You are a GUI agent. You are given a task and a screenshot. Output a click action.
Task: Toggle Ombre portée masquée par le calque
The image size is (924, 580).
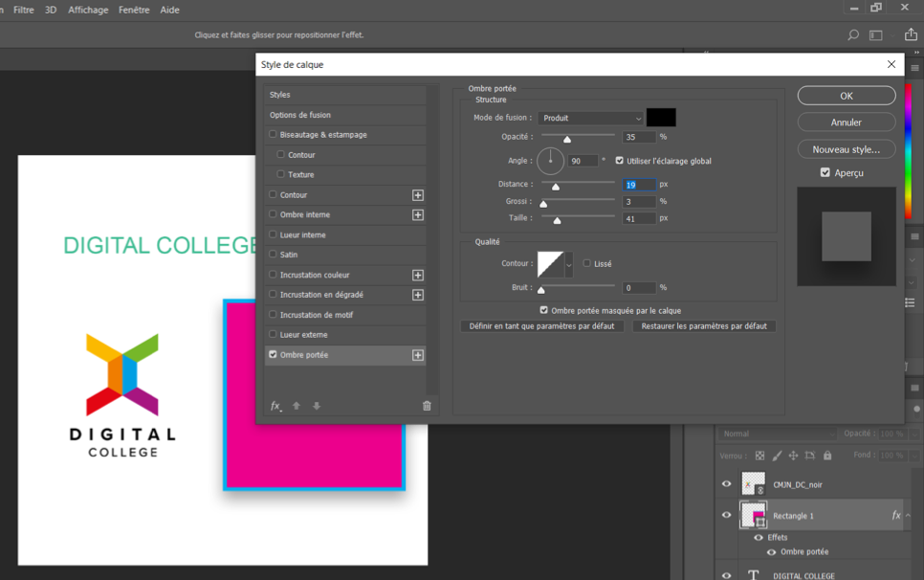click(x=544, y=310)
